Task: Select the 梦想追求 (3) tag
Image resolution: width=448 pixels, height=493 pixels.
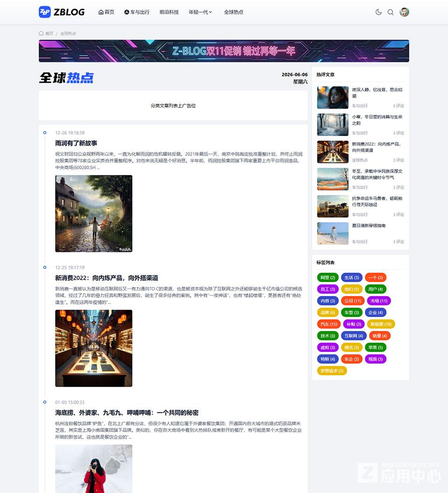Action: pyautogui.click(x=332, y=371)
